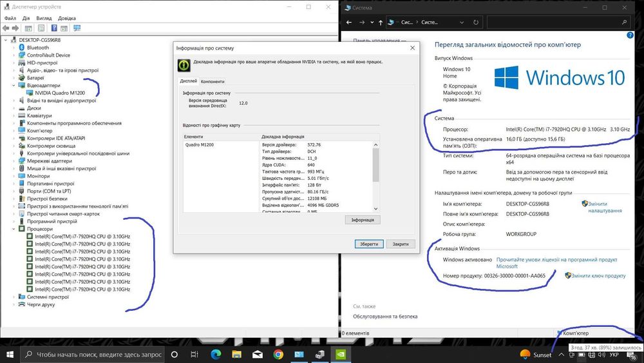Screen dimensions: 644x363
Task: Click taskbar search box
Action: (92, 355)
